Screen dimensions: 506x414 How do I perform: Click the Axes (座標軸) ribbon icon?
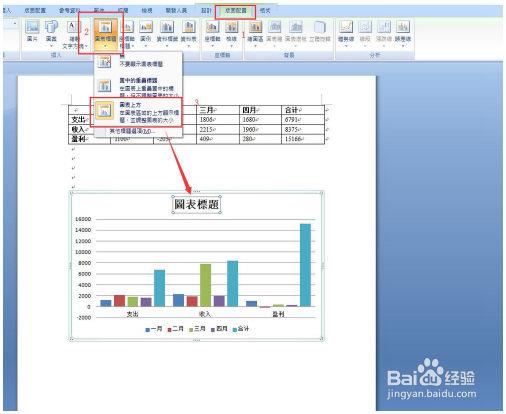point(212,32)
